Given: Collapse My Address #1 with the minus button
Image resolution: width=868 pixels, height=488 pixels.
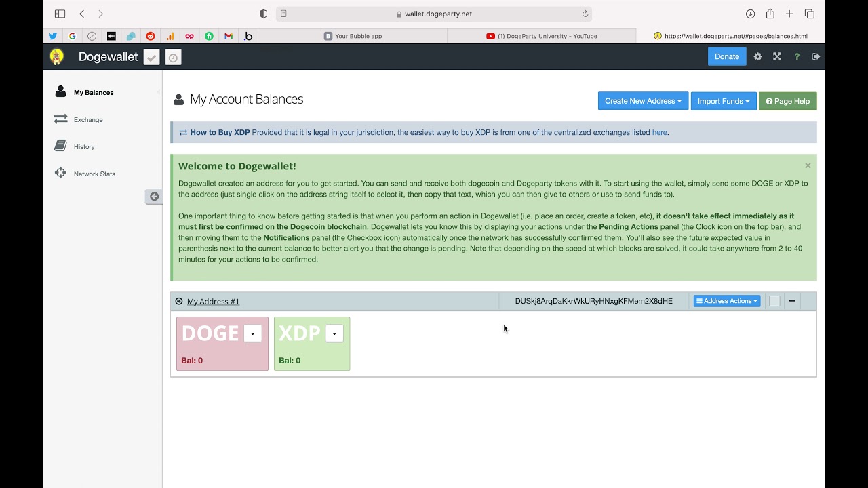Looking at the screenshot, I should click(792, 301).
